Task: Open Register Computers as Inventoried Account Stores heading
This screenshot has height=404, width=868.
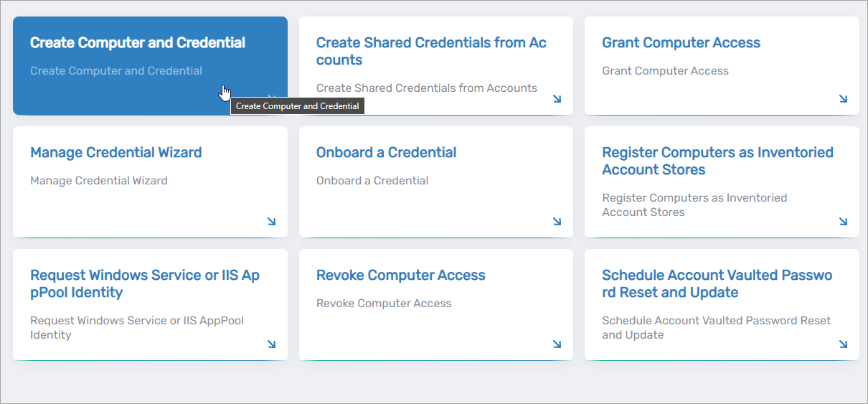Action: tap(717, 161)
